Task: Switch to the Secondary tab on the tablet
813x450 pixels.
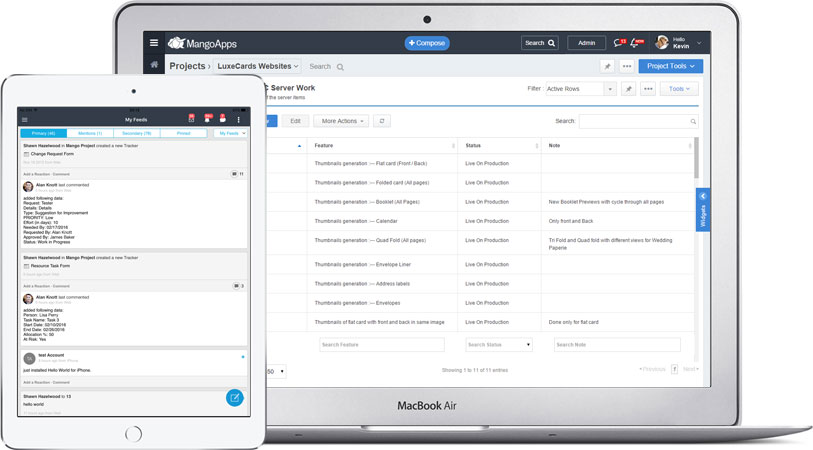Action: pyautogui.click(x=137, y=134)
